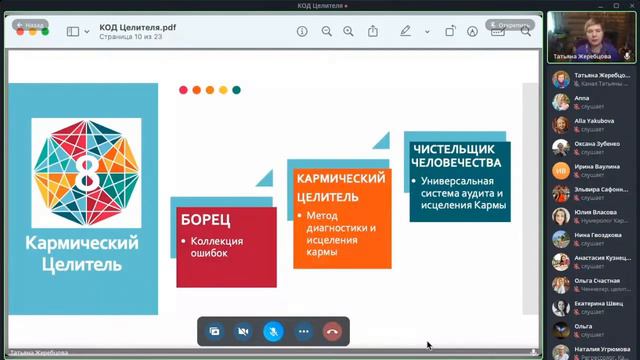Open the PDF info inspector icon
The height and width of the screenshot is (360, 640).
click(302, 31)
